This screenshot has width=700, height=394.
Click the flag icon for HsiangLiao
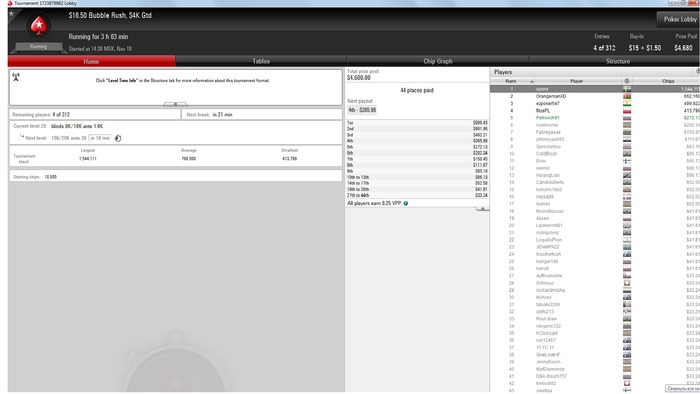coord(627,175)
